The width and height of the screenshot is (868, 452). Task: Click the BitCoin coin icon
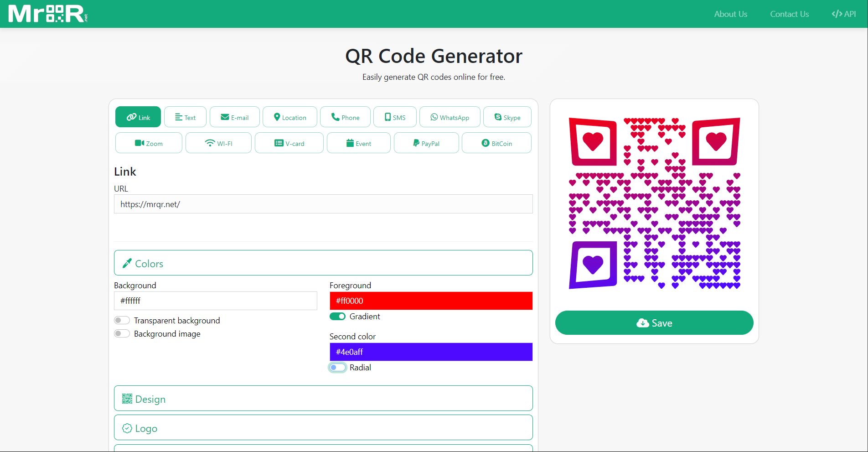click(486, 143)
